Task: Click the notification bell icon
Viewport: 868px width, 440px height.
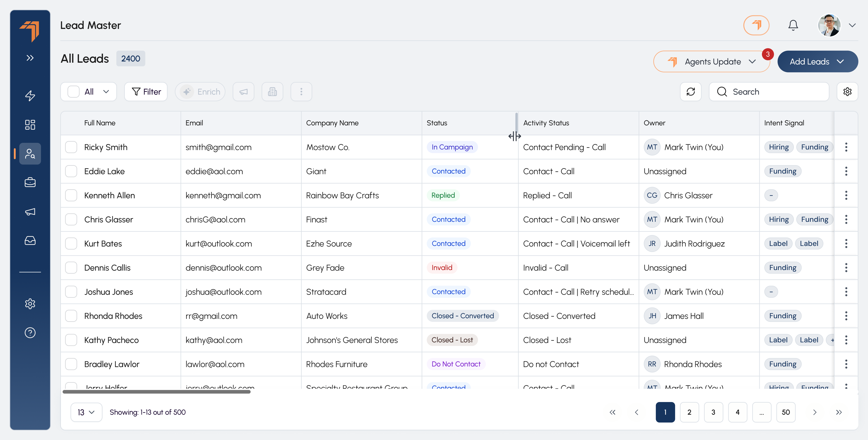Action: coord(793,25)
